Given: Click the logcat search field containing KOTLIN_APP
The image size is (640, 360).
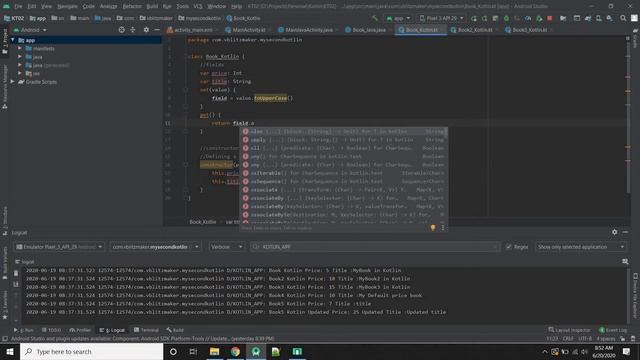Looking at the screenshot, I should 375,247.
